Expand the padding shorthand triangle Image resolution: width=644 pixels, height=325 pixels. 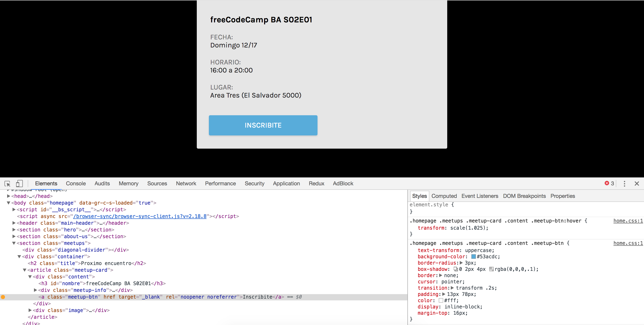444,294
